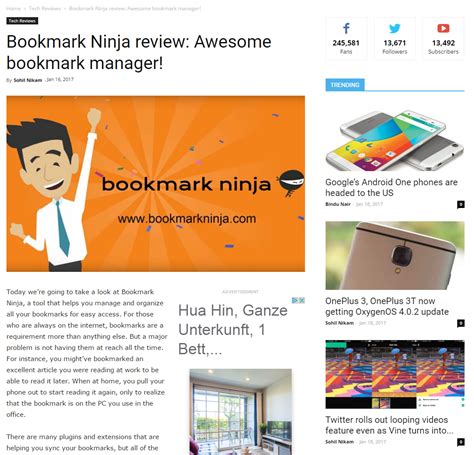The width and height of the screenshot is (474, 455).
Task: Open the Tech Reviews breadcrumb link
Action: click(x=45, y=8)
